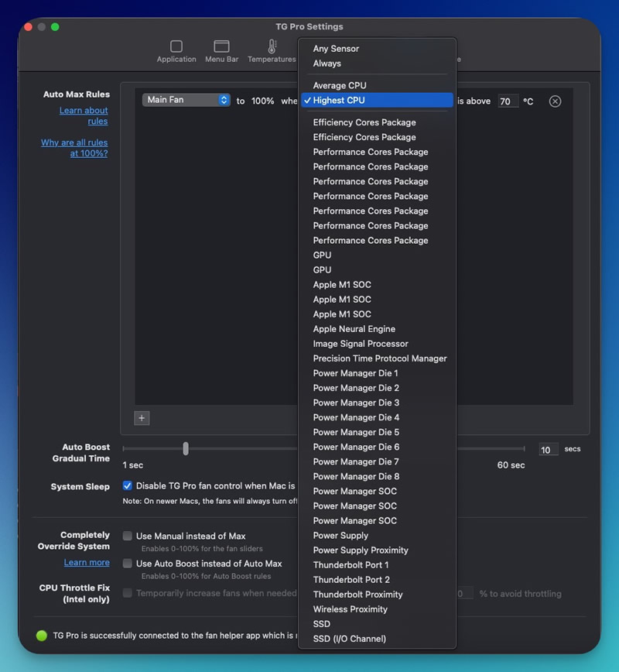This screenshot has width=619, height=672.
Task: Open Learn about rules link
Action: tap(84, 115)
